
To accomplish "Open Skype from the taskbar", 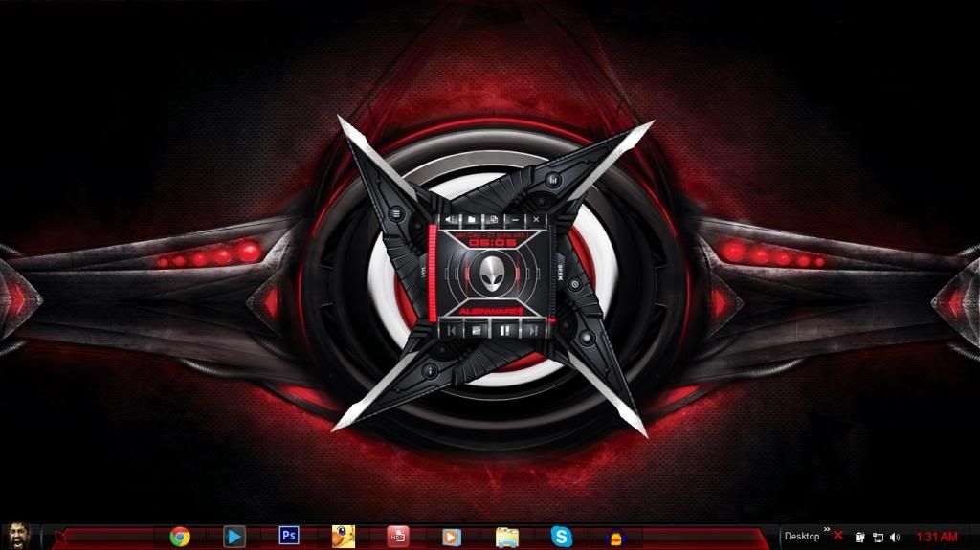I will pos(561,537).
